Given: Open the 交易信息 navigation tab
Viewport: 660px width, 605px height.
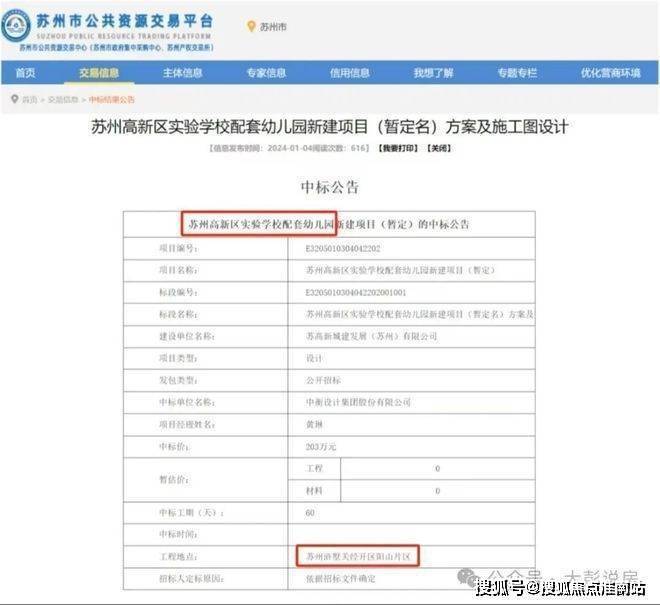Looking at the screenshot, I should [x=99, y=73].
